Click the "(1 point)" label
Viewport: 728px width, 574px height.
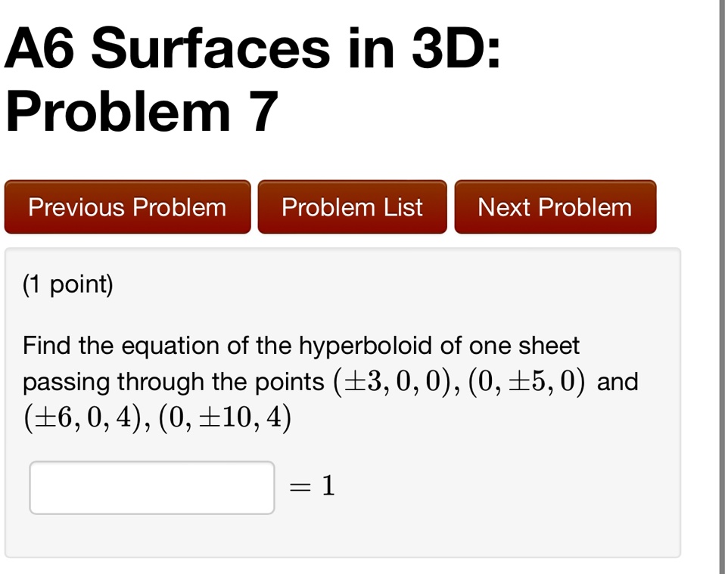(68, 284)
